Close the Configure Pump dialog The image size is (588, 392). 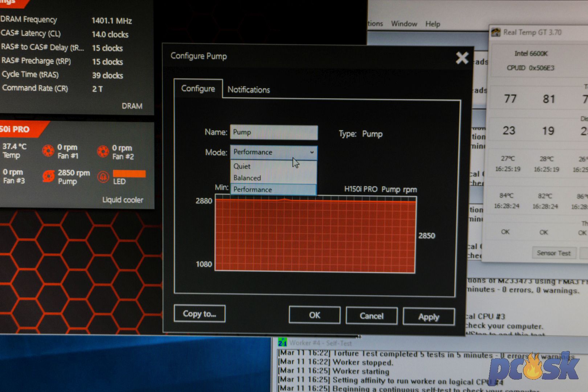click(x=462, y=57)
